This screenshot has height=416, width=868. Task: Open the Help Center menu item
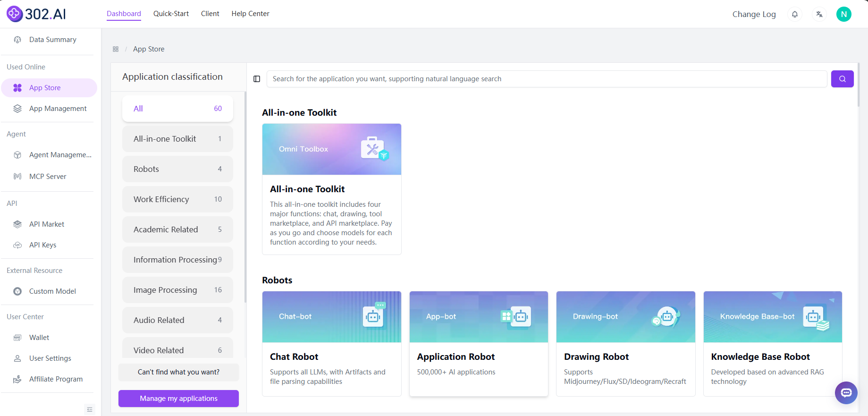(250, 14)
